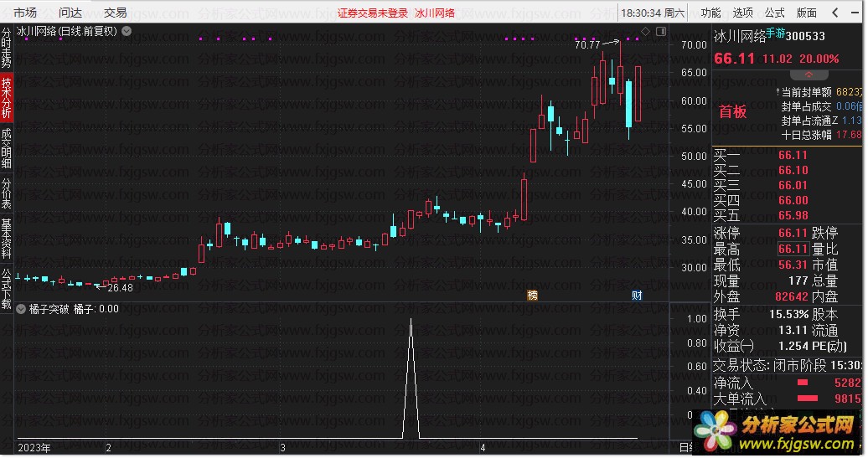Minimize the window with the dash button
The image size is (868, 458).
855,13
